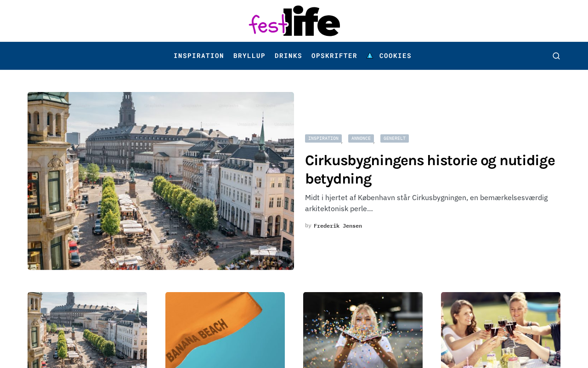Open the Bryllup menu item
This screenshot has height=368, width=588.
tap(249, 56)
